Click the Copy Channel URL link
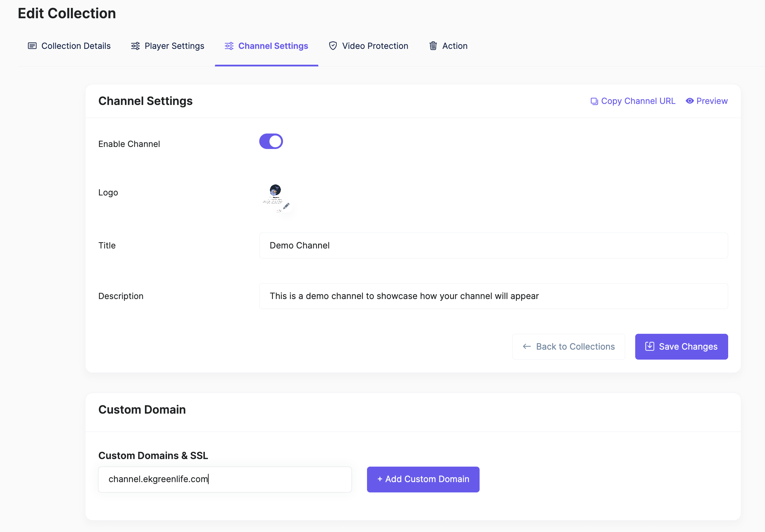This screenshot has height=532, width=765. (638, 101)
